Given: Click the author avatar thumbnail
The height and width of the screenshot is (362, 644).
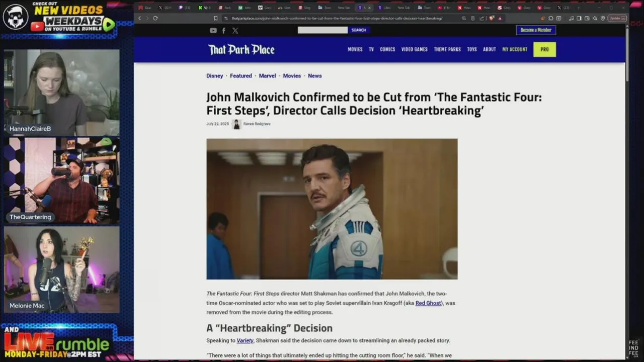Looking at the screenshot, I should point(236,124).
